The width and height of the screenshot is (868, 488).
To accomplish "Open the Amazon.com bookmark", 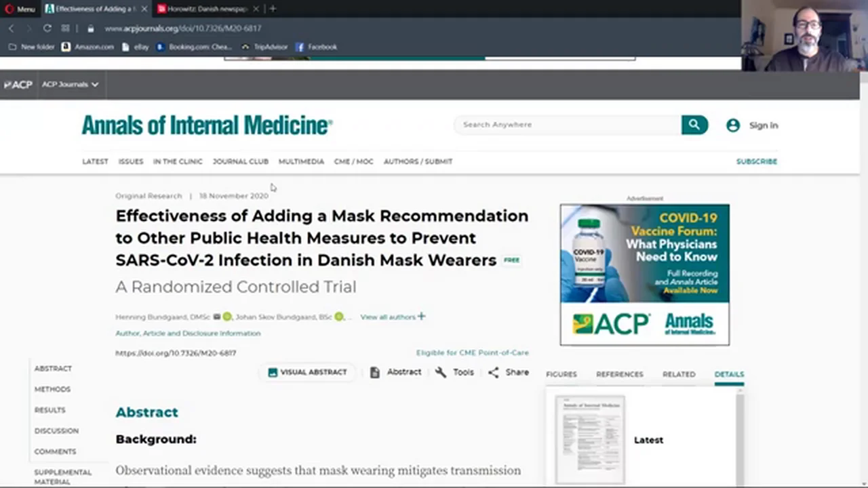I will pyautogui.click(x=87, y=47).
